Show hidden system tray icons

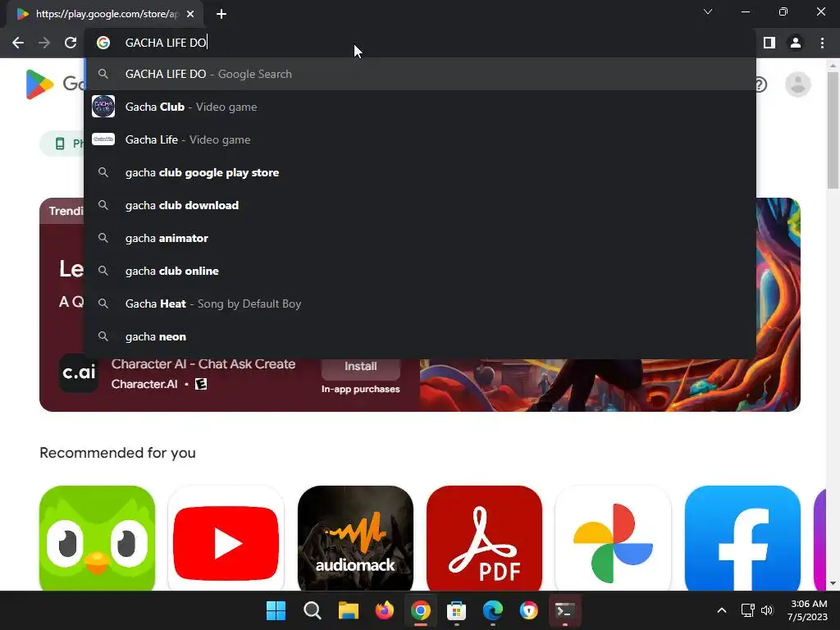pos(722,610)
